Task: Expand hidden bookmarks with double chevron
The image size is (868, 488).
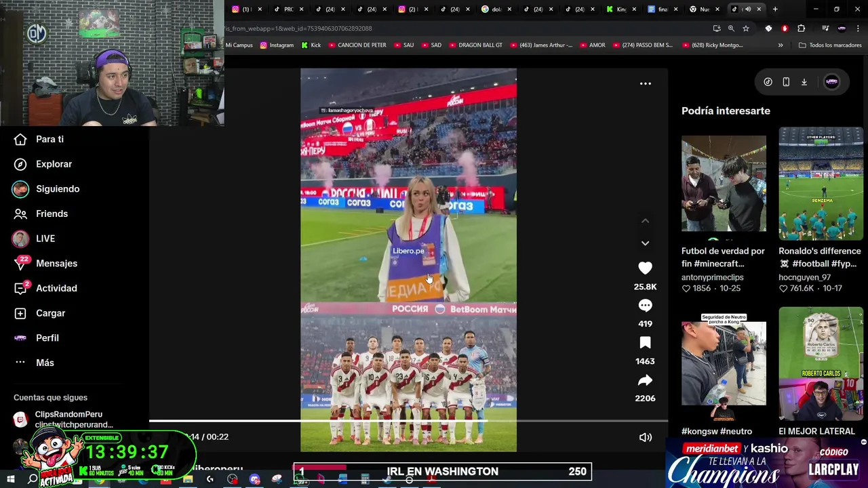Action: pyautogui.click(x=781, y=45)
